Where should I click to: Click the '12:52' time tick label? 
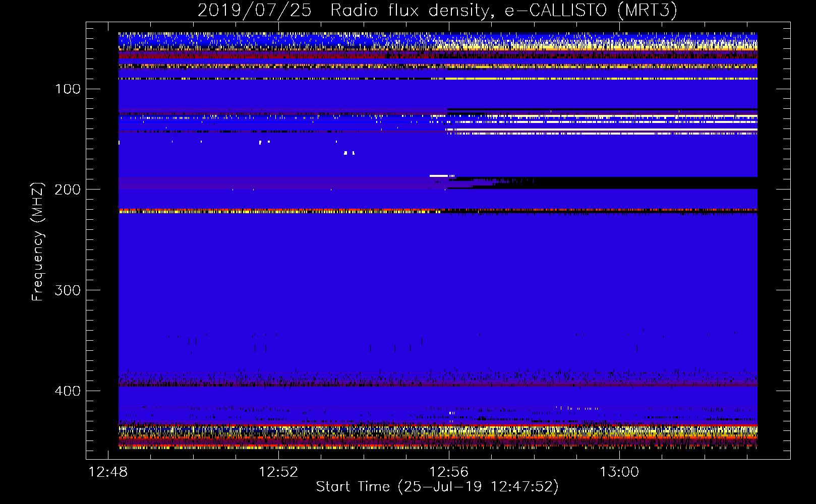coord(278,472)
